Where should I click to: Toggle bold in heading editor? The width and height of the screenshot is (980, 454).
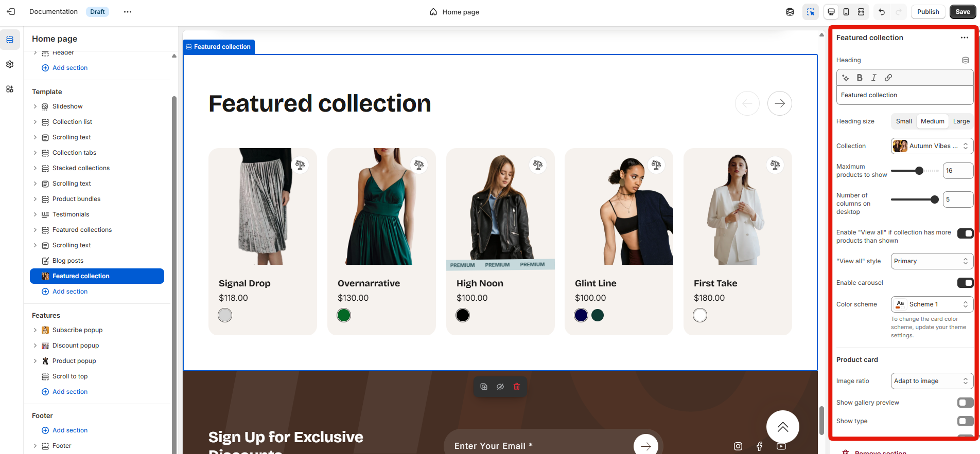[x=860, y=78]
